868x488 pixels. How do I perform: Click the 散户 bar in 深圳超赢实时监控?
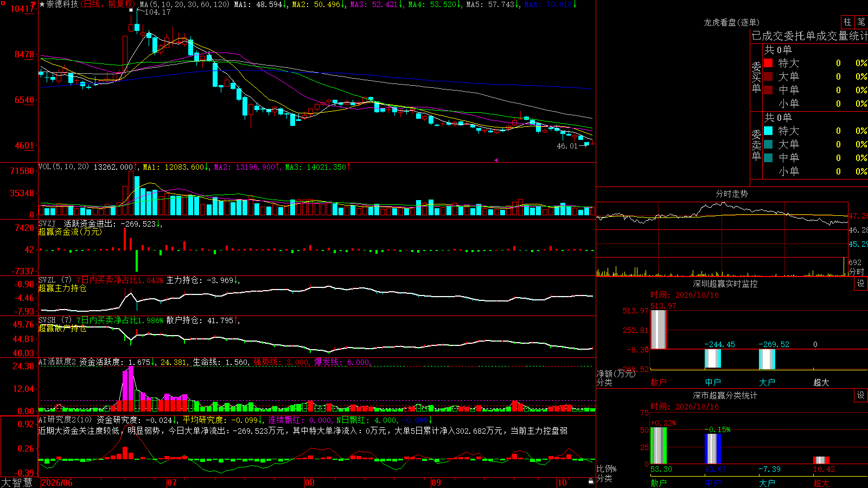(x=658, y=329)
